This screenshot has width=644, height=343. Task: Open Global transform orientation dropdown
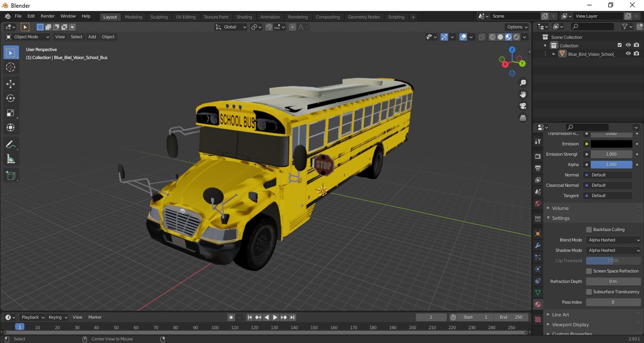(231, 27)
